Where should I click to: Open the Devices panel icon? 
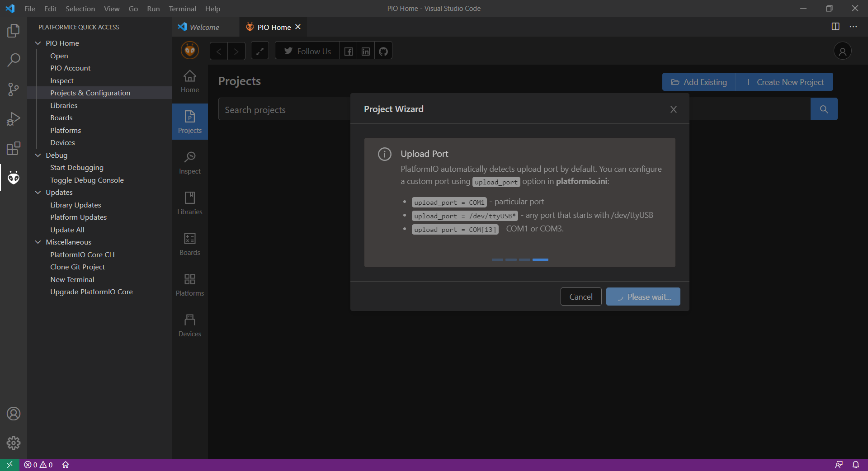189,325
